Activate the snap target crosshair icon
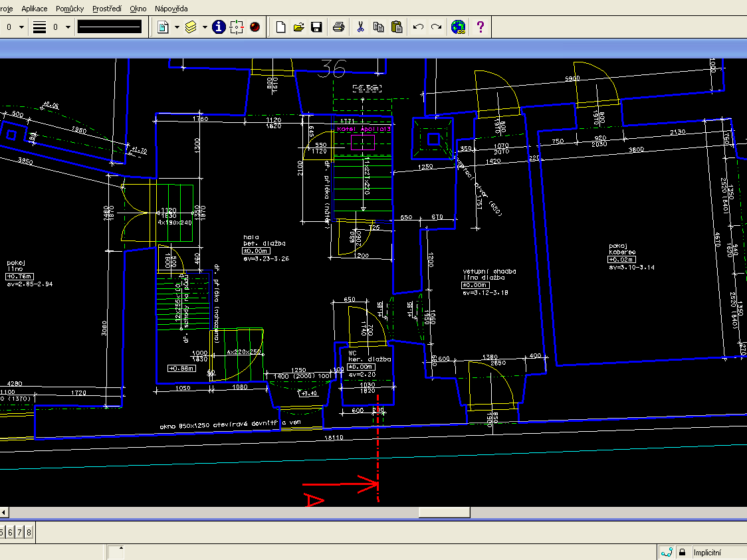 [x=237, y=27]
